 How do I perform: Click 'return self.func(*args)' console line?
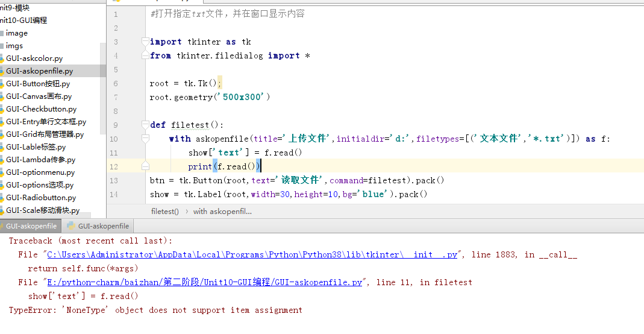pyautogui.click(x=83, y=269)
